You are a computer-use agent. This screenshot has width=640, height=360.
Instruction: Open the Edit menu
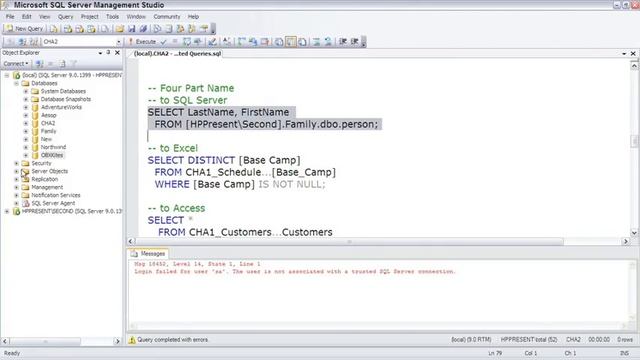tap(27, 17)
